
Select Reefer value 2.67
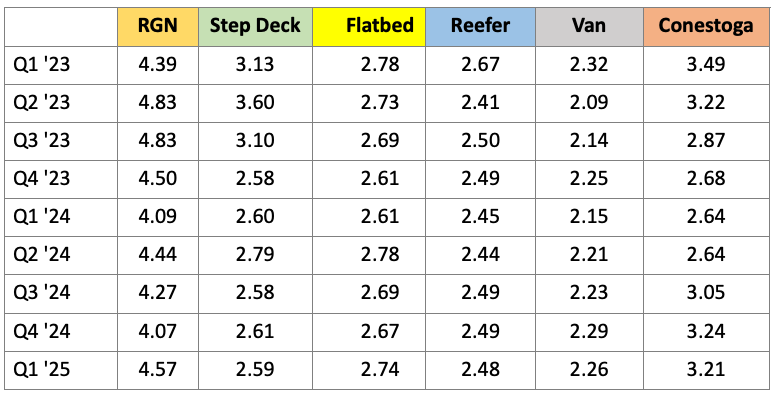pos(480,64)
